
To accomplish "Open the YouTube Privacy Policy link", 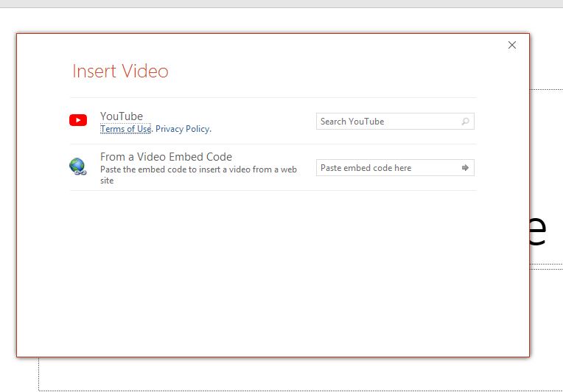I will point(183,128).
